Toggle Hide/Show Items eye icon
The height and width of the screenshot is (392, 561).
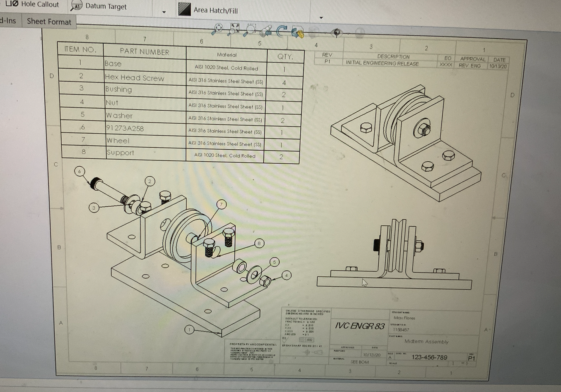(337, 32)
